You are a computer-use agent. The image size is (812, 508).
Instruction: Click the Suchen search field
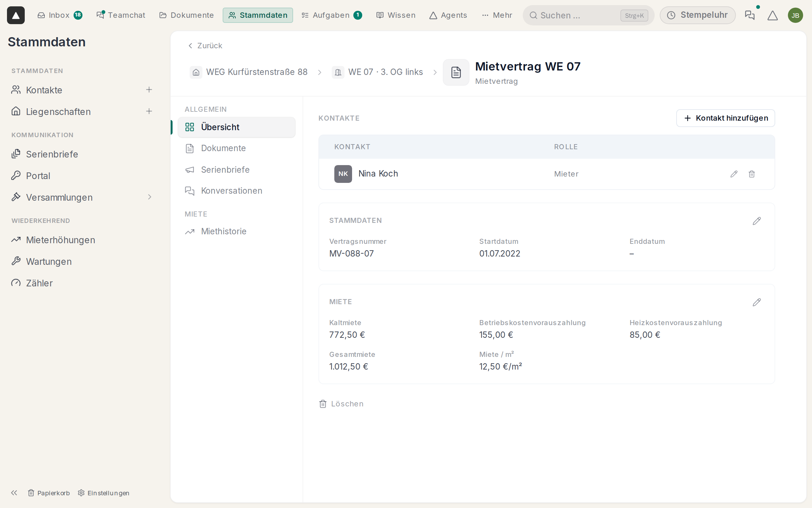click(588, 15)
